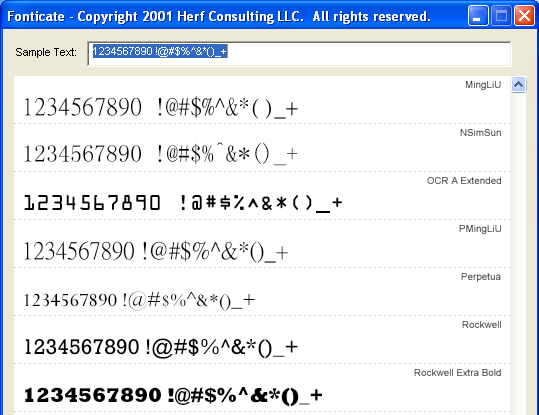Close the Fonticate window

coord(524,16)
